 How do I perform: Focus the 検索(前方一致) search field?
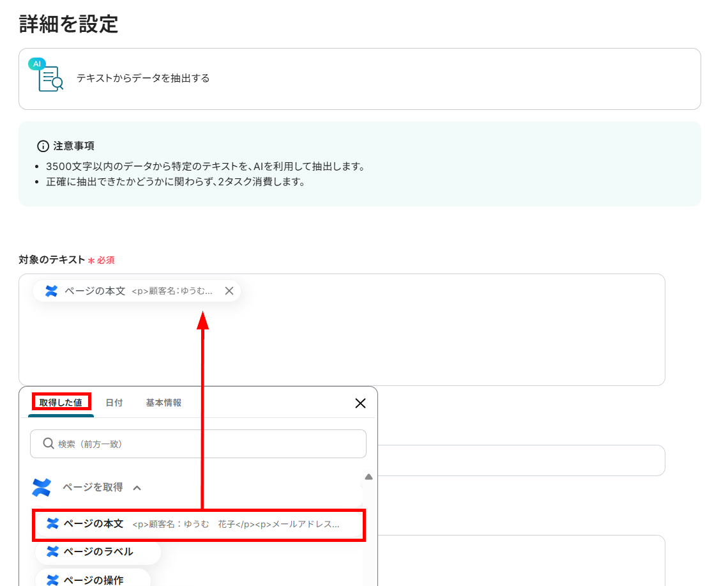click(198, 443)
